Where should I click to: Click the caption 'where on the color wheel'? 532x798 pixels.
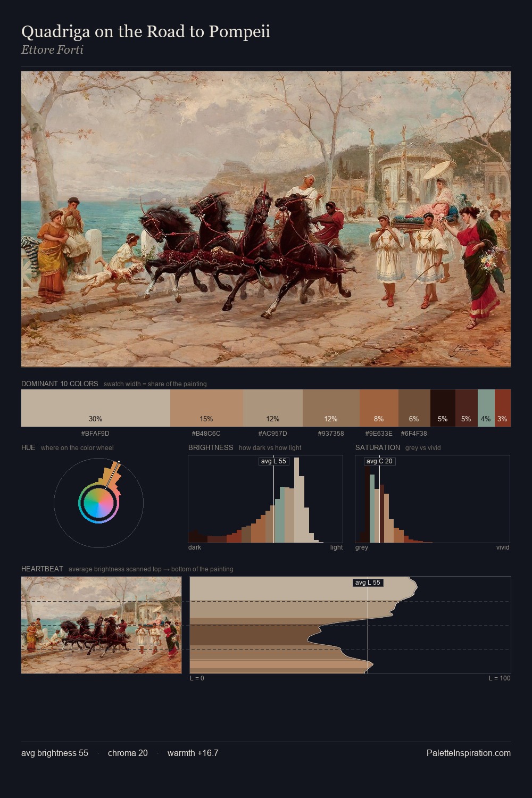point(77,448)
